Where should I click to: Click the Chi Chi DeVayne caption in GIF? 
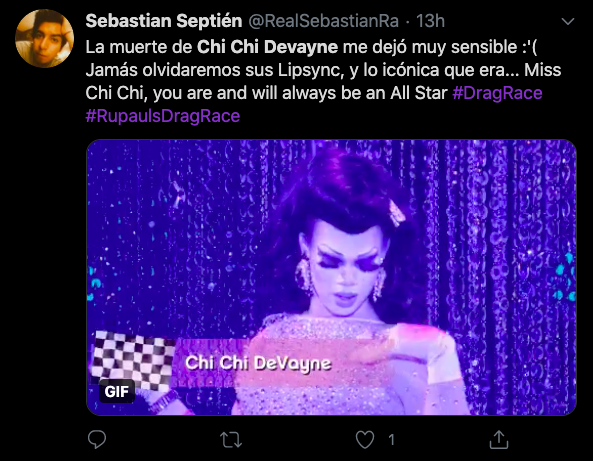pos(258,363)
